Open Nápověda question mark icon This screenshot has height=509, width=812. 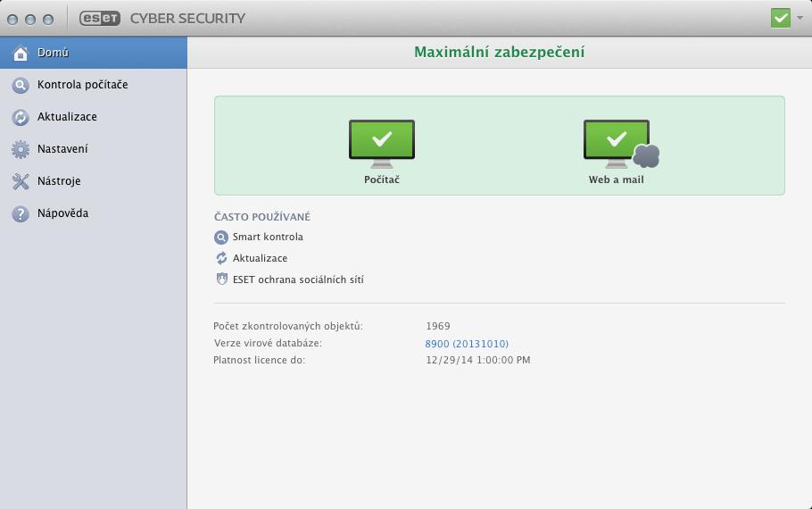pos(21,213)
